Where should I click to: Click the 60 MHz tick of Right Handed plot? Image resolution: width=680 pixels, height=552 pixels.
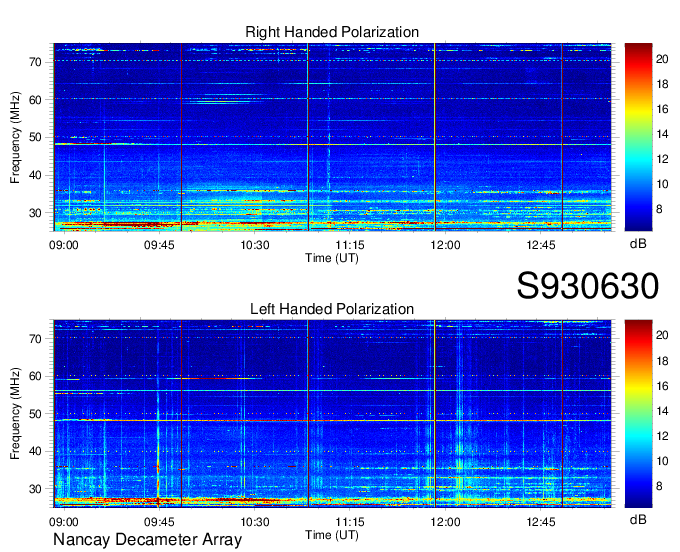point(36,100)
